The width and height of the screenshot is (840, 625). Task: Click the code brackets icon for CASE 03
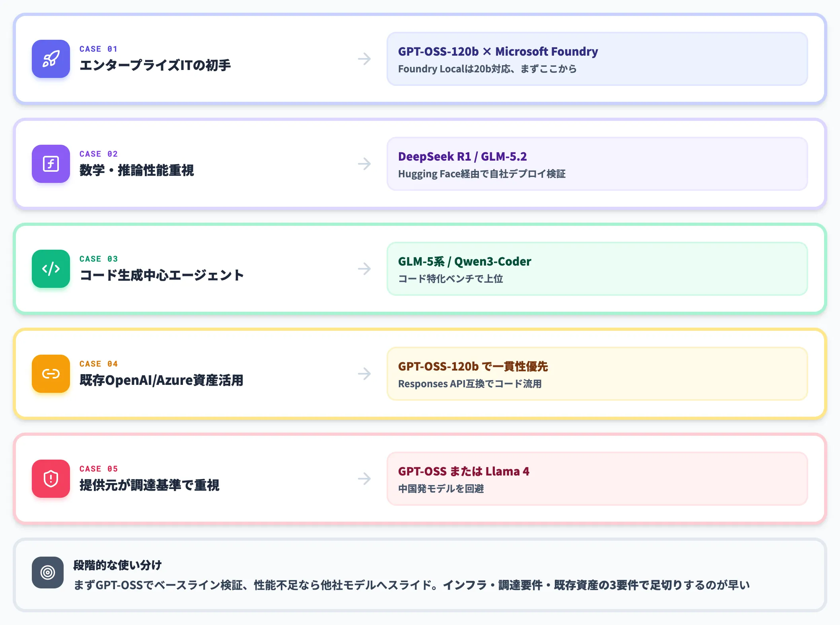[x=51, y=269]
